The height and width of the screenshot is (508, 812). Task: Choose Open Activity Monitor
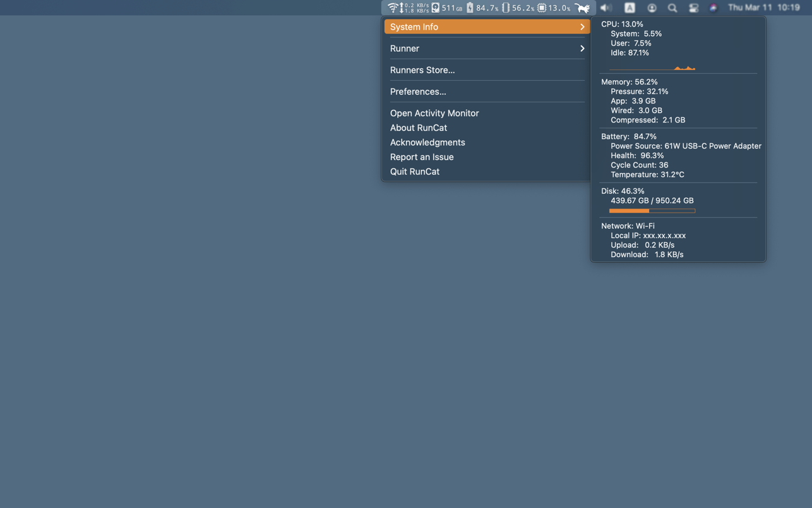(x=434, y=113)
